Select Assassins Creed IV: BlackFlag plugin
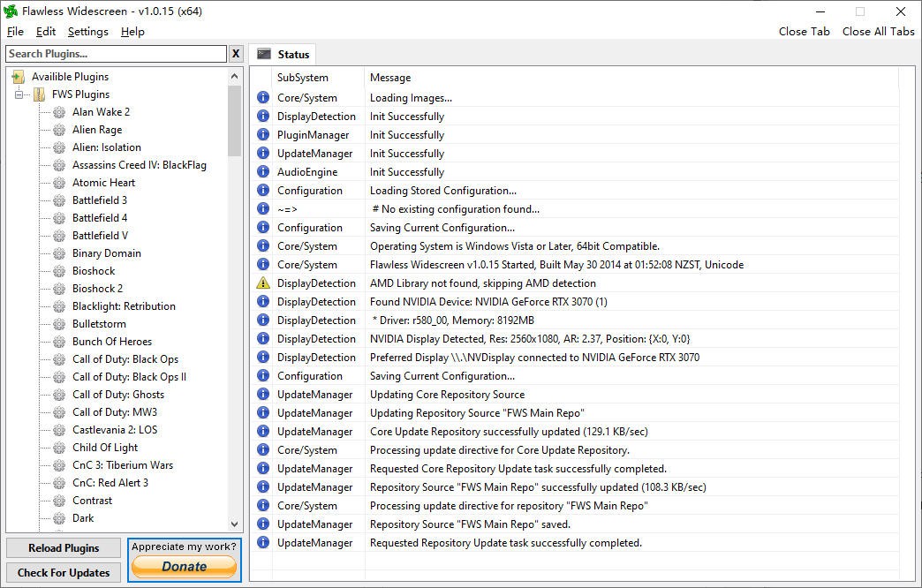922x588 pixels. coord(140,165)
